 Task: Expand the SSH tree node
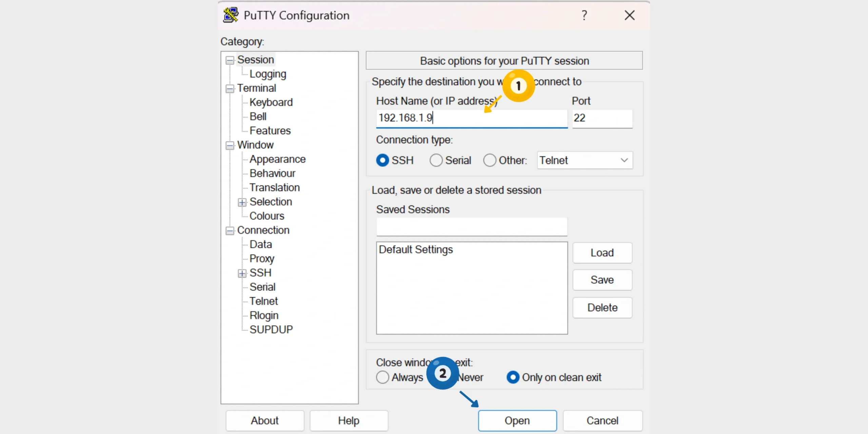point(242,273)
